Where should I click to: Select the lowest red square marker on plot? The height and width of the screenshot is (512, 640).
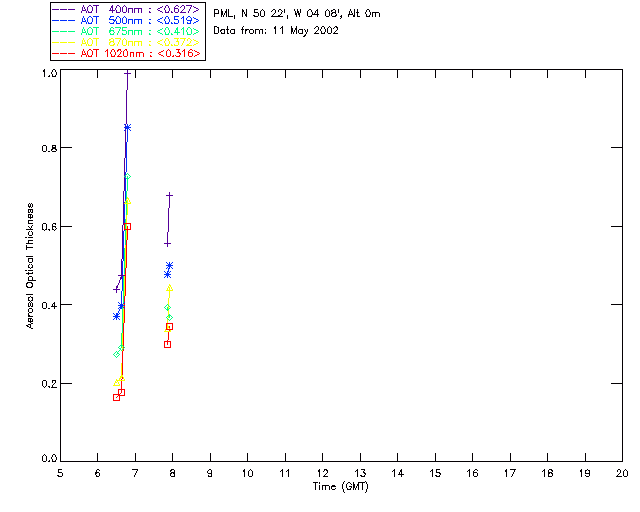116,397
